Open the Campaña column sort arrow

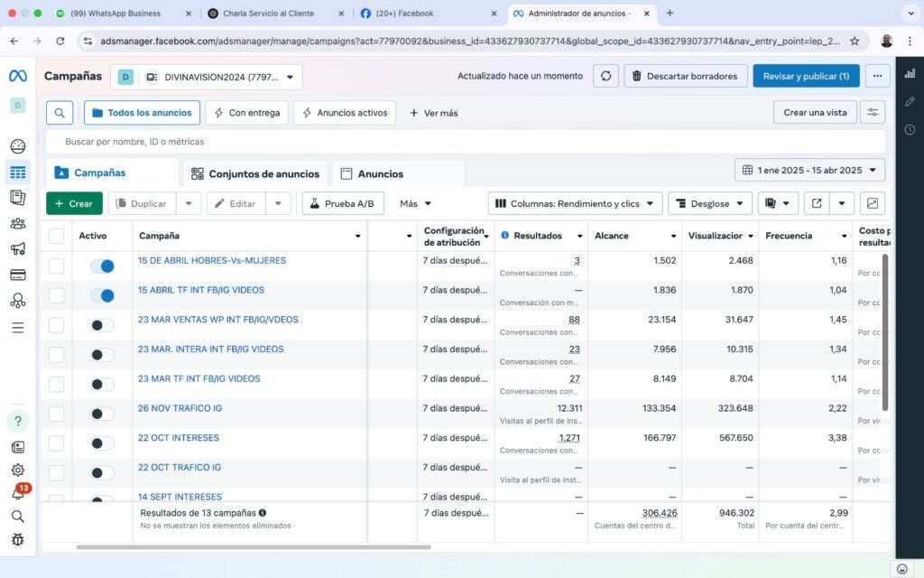(x=357, y=236)
